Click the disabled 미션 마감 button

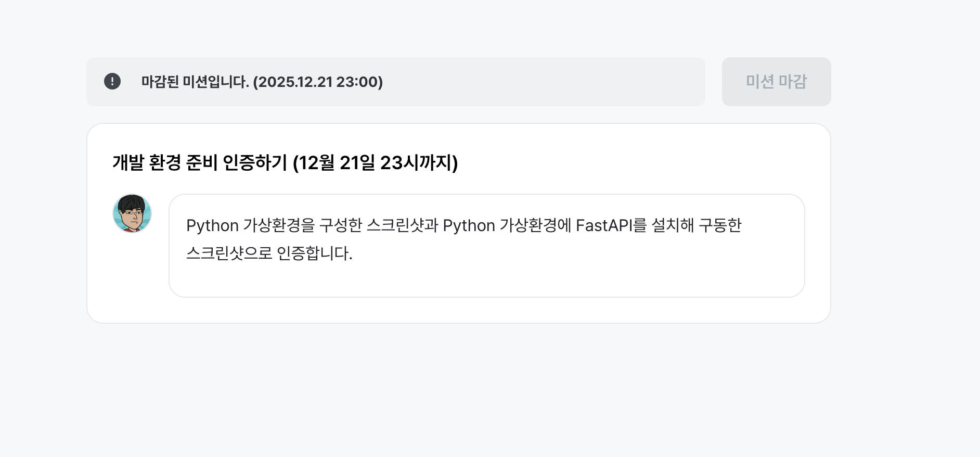coord(776,82)
